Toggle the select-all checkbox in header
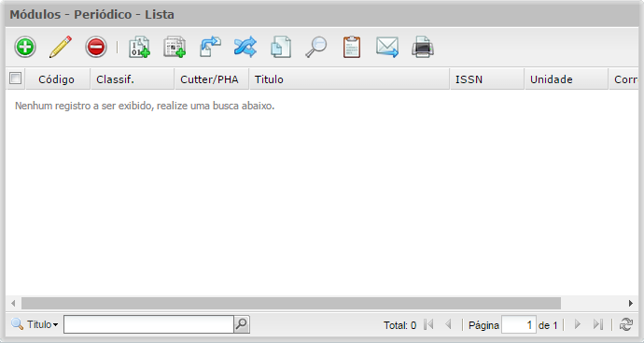644x343 pixels. (15, 79)
